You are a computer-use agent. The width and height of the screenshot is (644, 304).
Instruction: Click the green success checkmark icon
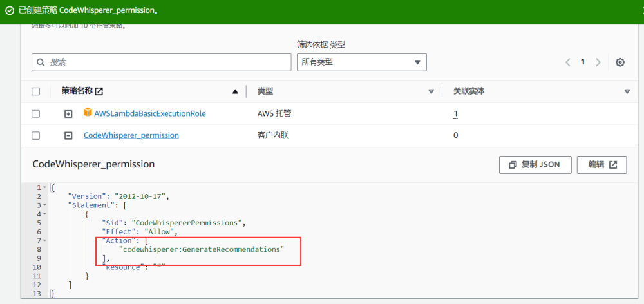pos(10,11)
